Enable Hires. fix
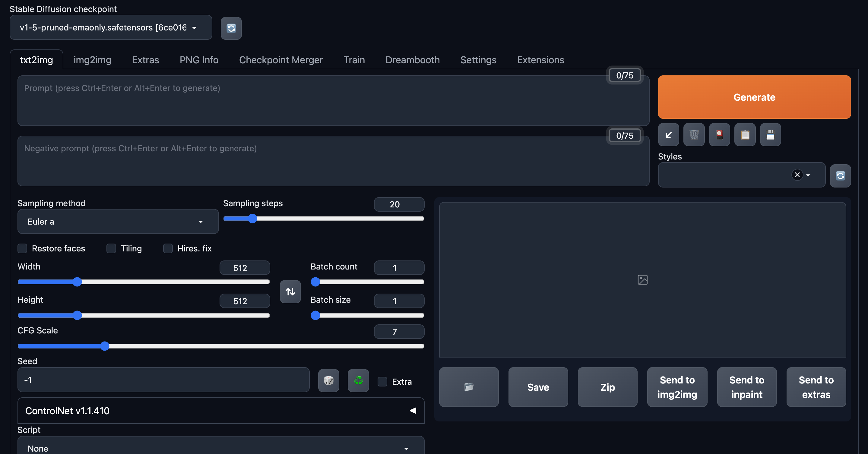 pyautogui.click(x=168, y=249)
